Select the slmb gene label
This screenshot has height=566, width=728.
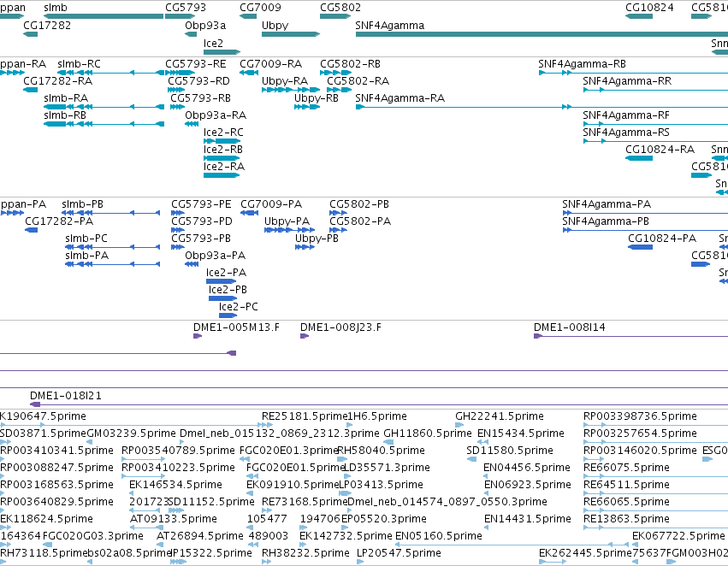tap(56, 8)
